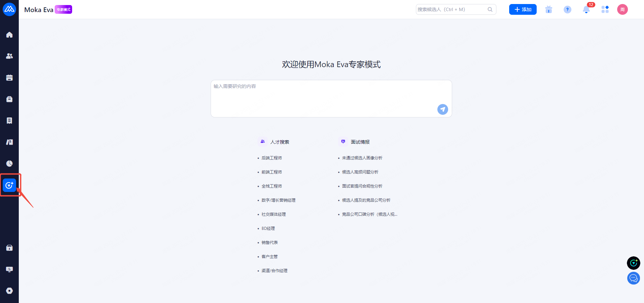Click the Home icon in sidebar
This screenshot has width=644, height=303.
point(9,35)
